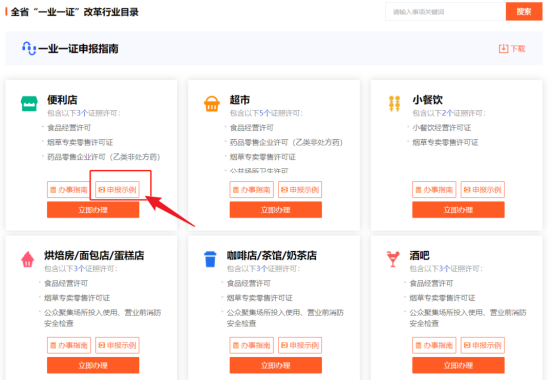Click the orange supermarket basket icon
Viewport: 553px width, 380px height.
[x=212, y=104]
